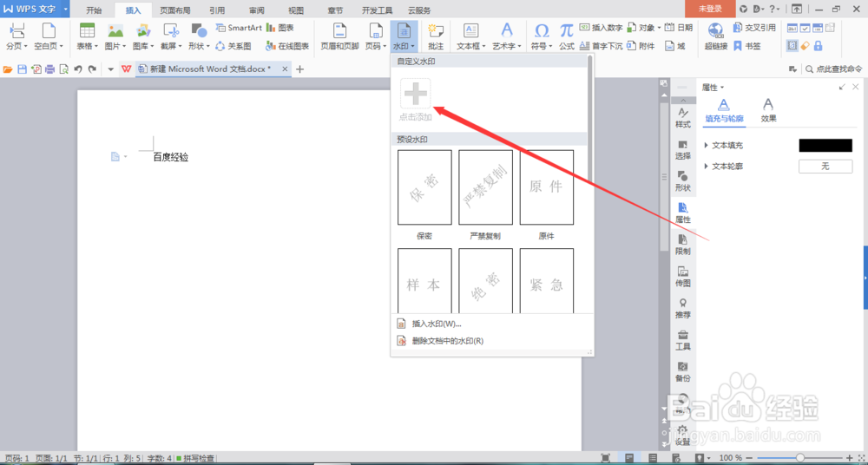
Task: Select the 严禁复制 preset watermark
Action: [485, 187]
